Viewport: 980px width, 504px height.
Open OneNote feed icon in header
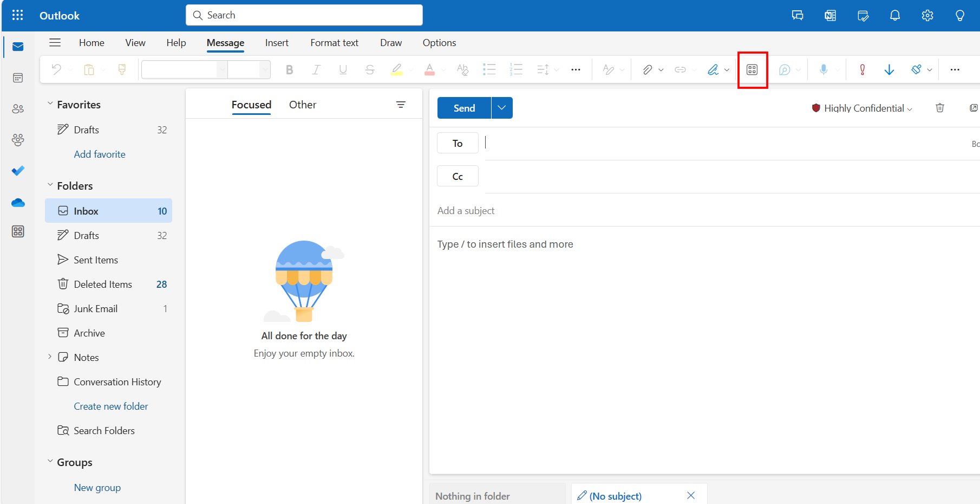tap(830, 15)
